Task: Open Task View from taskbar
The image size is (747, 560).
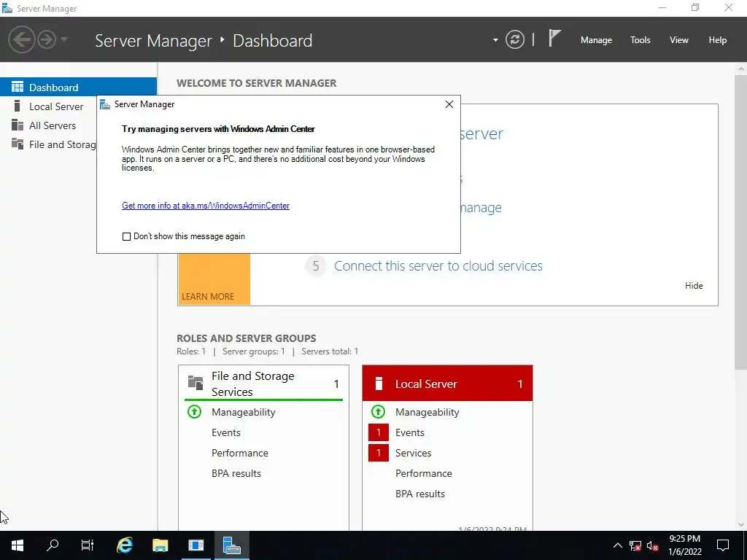Action: [88, 545]
